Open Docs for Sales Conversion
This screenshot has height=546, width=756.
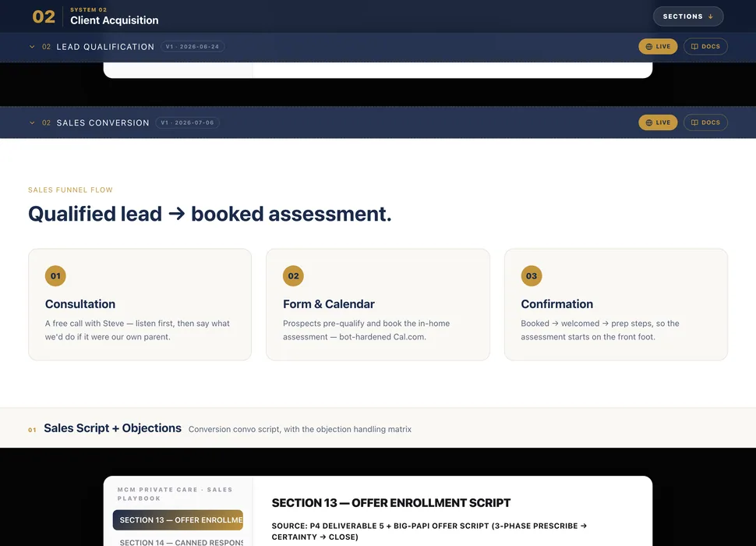pyautogui.click(x=705, y=122)
